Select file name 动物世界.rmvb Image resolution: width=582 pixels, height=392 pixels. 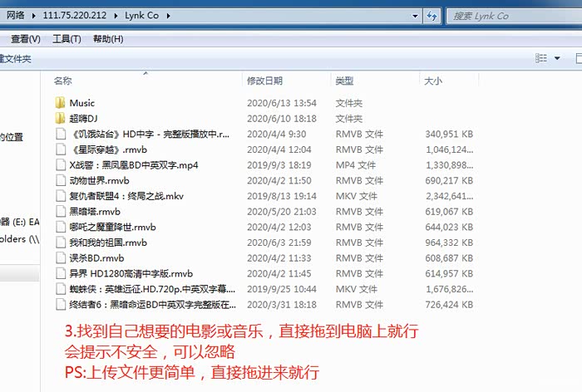point(100,180)
